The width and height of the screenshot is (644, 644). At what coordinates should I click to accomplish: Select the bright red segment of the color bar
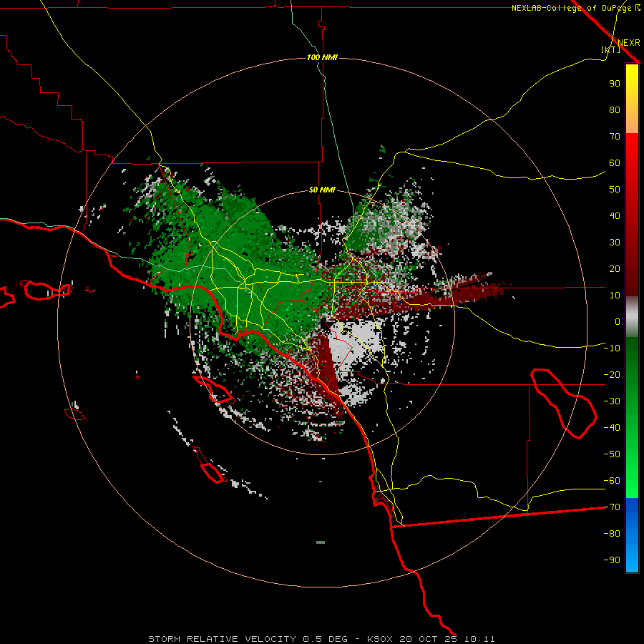632,215
